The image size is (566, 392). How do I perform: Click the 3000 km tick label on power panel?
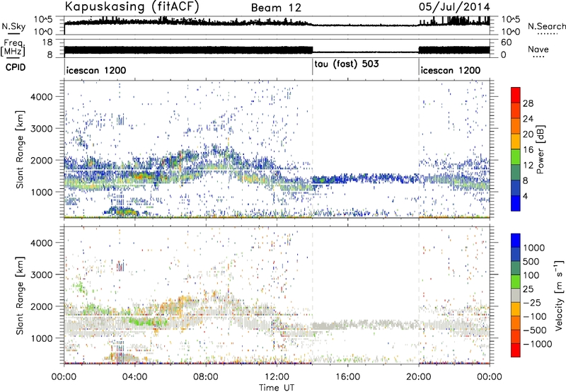(x=41, y=129)
